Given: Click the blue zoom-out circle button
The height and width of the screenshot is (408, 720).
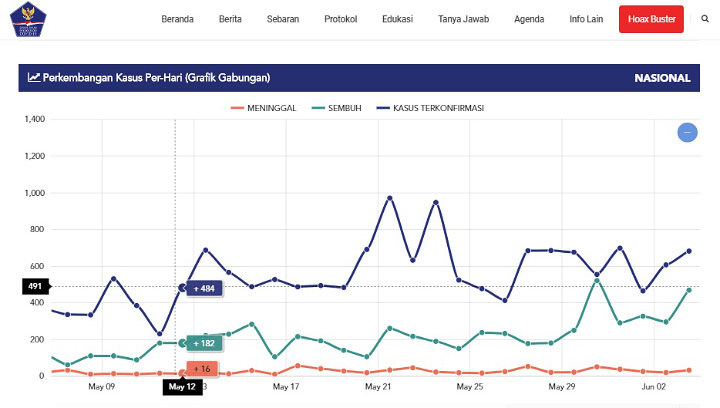Looking at the screenshot, I should [687, 133].
